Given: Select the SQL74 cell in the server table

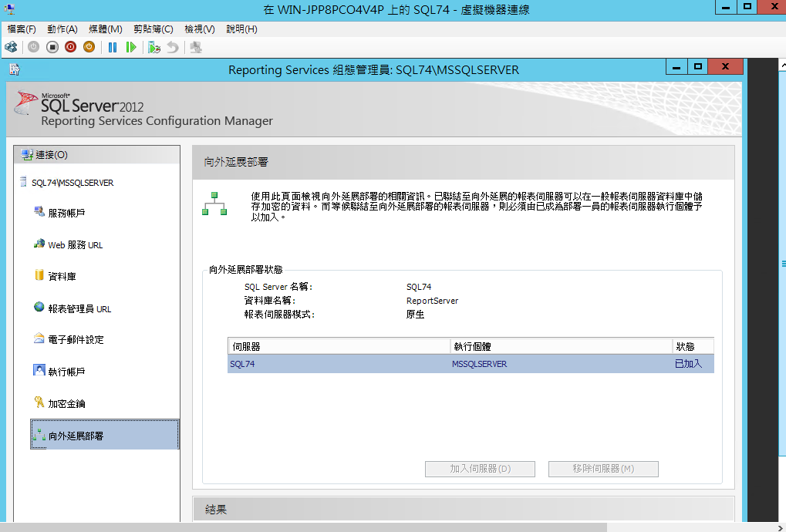Looking at the screenshot, I should pyautogui.click(x=243, y=364).
